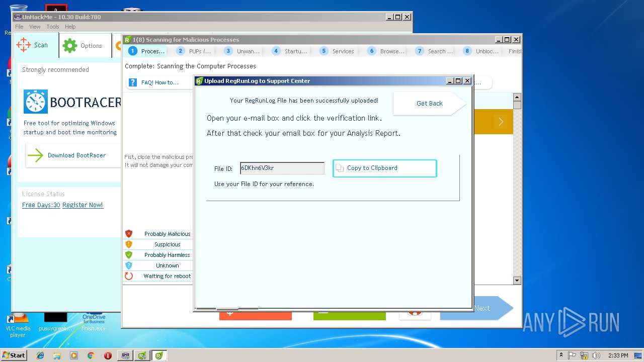Click the volume speaker tray icon

click(x=596, y=355)
